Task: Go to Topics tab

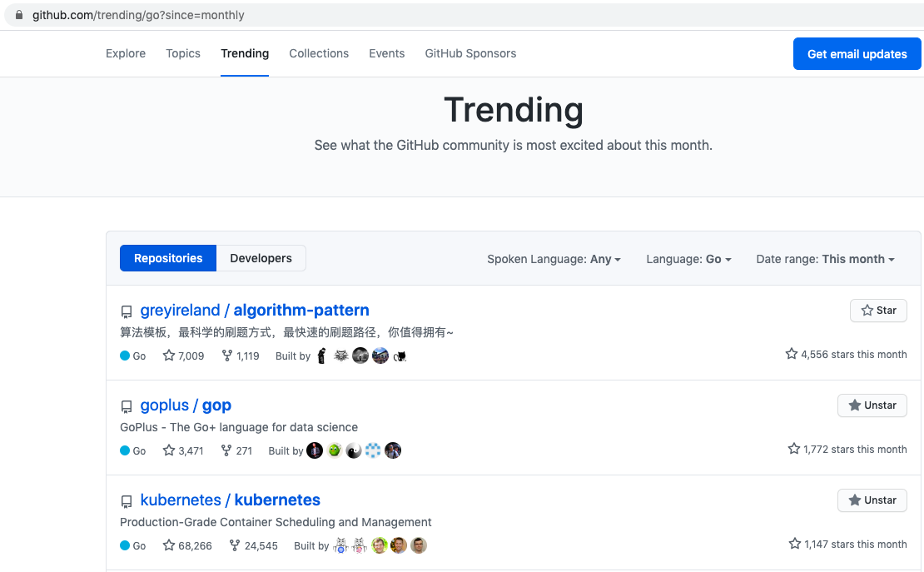Action: 182,53
